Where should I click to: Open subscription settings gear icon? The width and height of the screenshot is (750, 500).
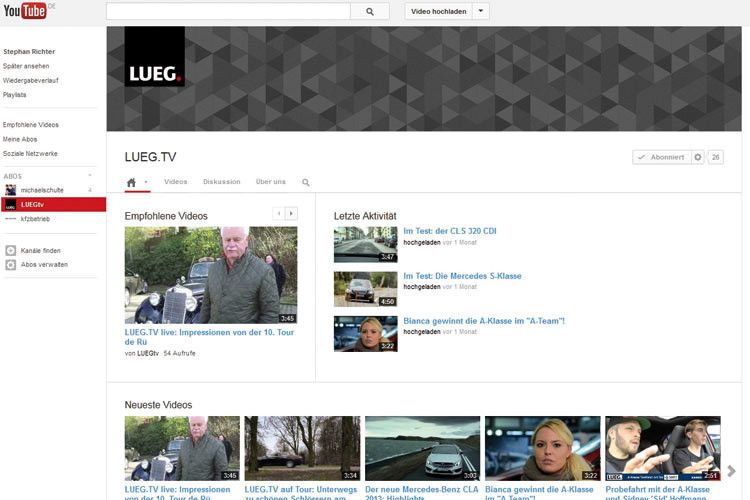698,157
